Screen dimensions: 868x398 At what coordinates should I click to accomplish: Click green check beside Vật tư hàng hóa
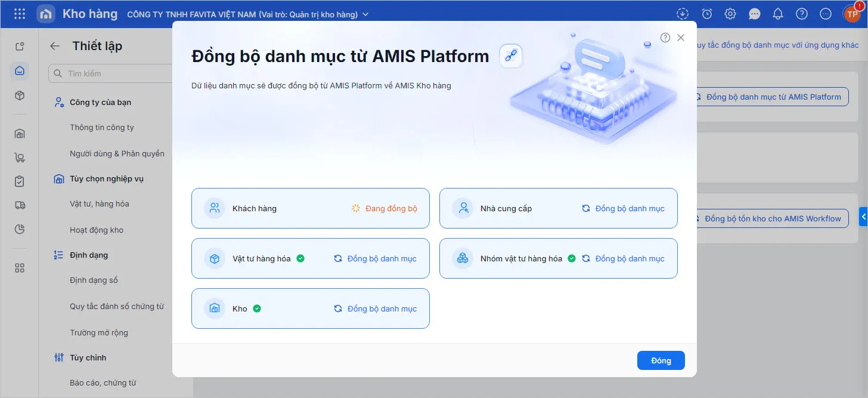[300, 258]
